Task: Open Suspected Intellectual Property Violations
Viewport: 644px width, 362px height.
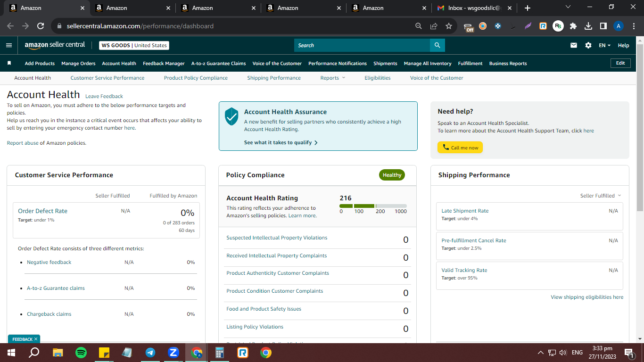Action: [277, 238]
